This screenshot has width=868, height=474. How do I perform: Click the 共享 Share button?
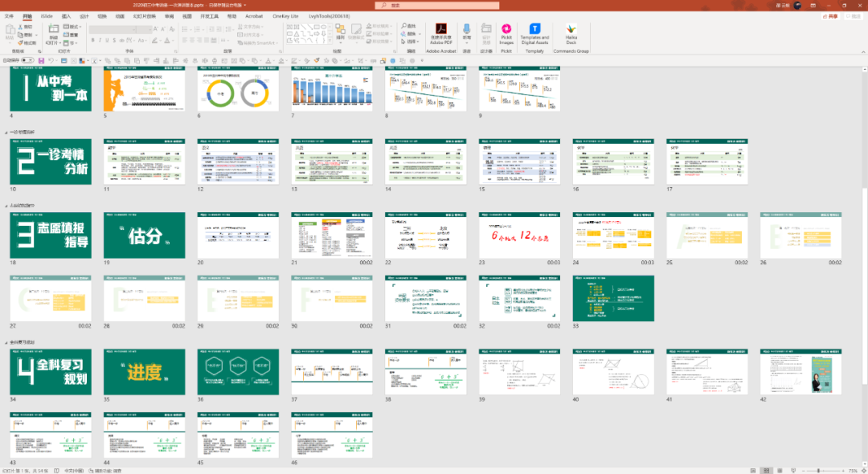(830, 17)
